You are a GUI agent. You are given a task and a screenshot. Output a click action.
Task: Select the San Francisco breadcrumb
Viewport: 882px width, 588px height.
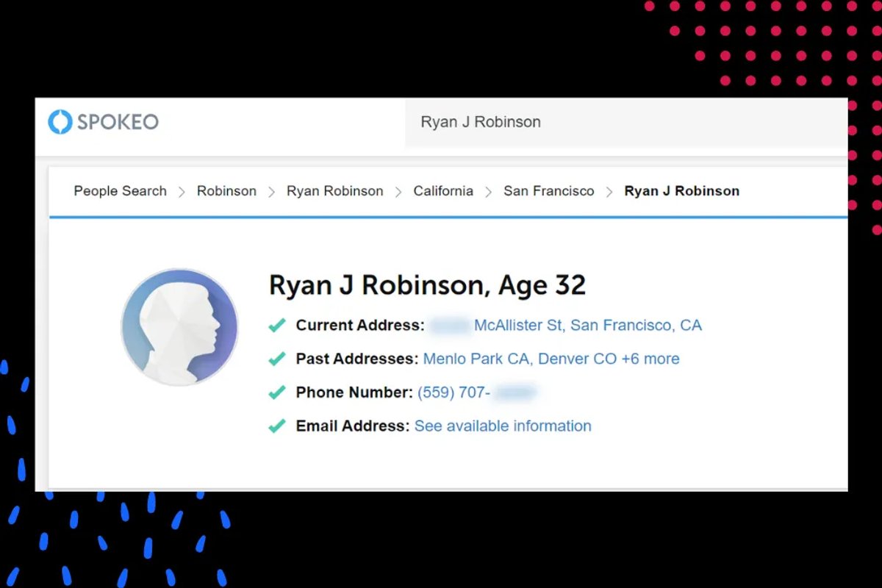pyautogui.click(x=548, y=191)
